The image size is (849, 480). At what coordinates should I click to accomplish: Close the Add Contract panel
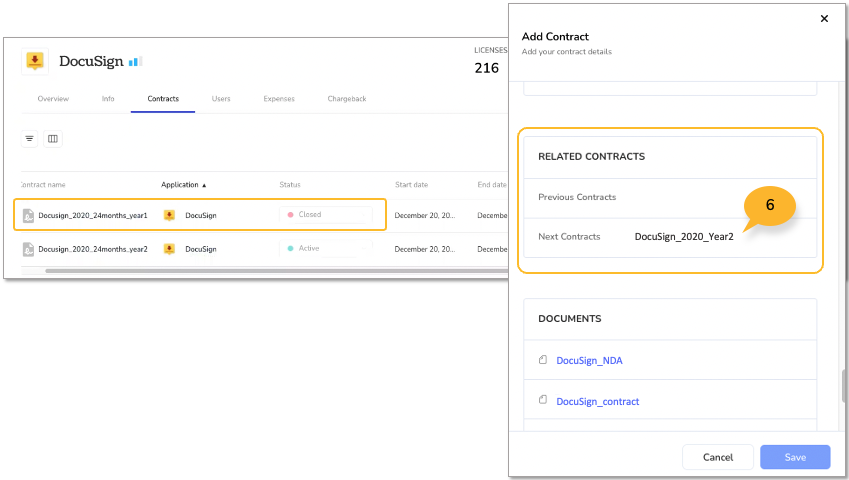824,18
